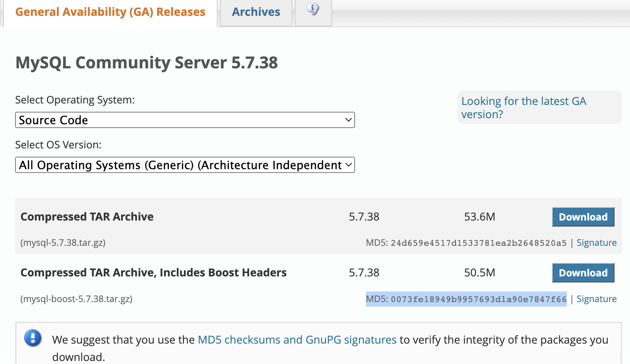Click the OS Version dropdown arrow
The width and height of the screenshot is (630, 364).
(x=347, y=165)
